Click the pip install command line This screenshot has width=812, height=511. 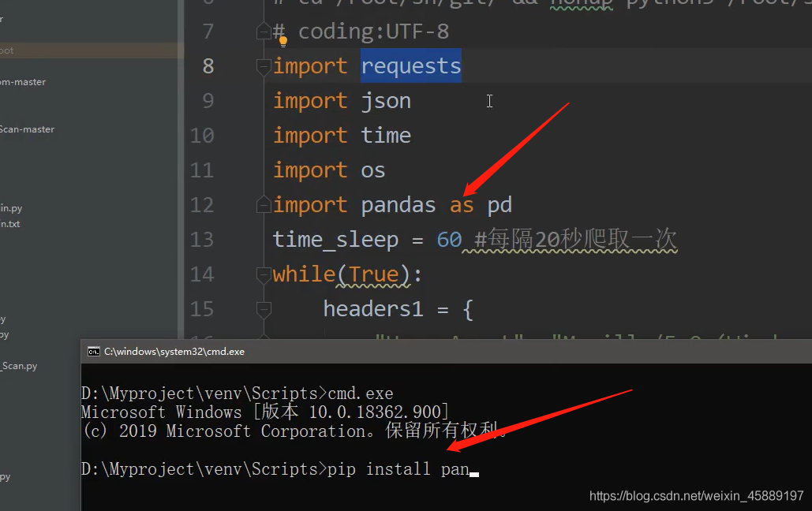(x=280, y=469)
